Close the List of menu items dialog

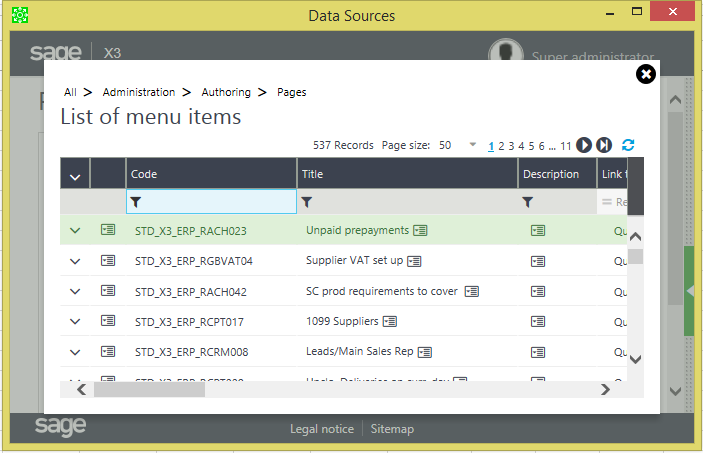(x=646, y=74)
